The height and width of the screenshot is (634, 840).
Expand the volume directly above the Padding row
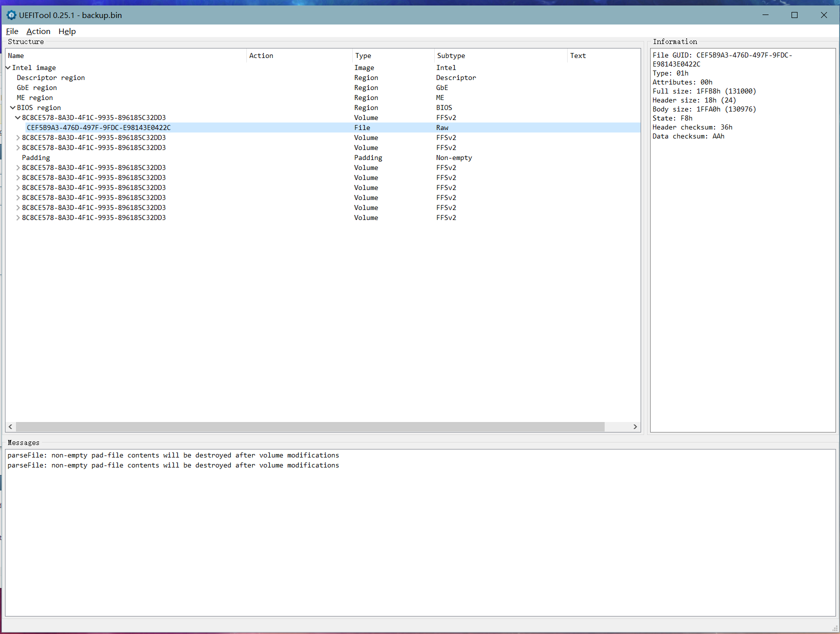pyautogui.click(x=18, y=147)
